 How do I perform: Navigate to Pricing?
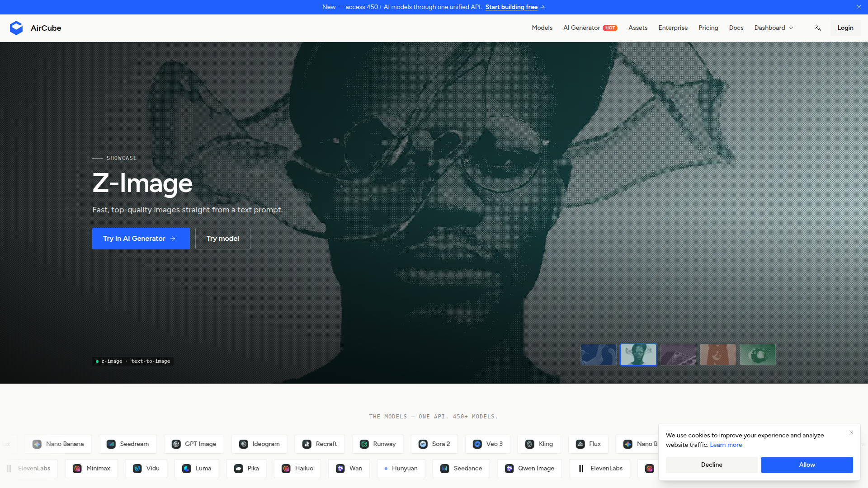tap(708, 28)
